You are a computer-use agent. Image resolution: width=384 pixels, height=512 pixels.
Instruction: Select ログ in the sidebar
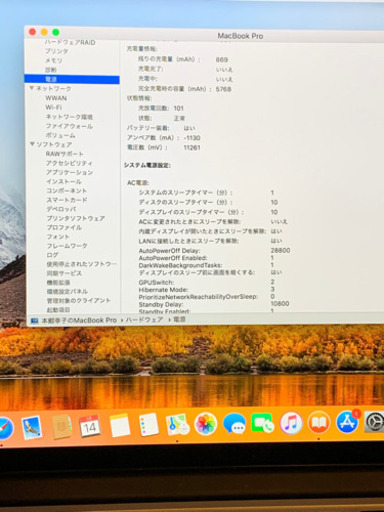pos(52,255)
